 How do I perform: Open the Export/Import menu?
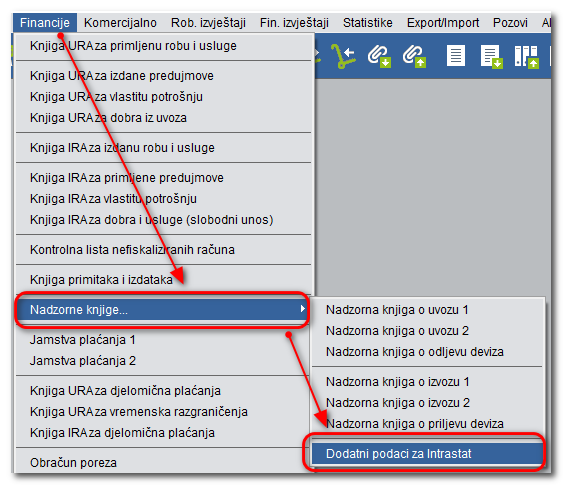click(x=443, y=23)
